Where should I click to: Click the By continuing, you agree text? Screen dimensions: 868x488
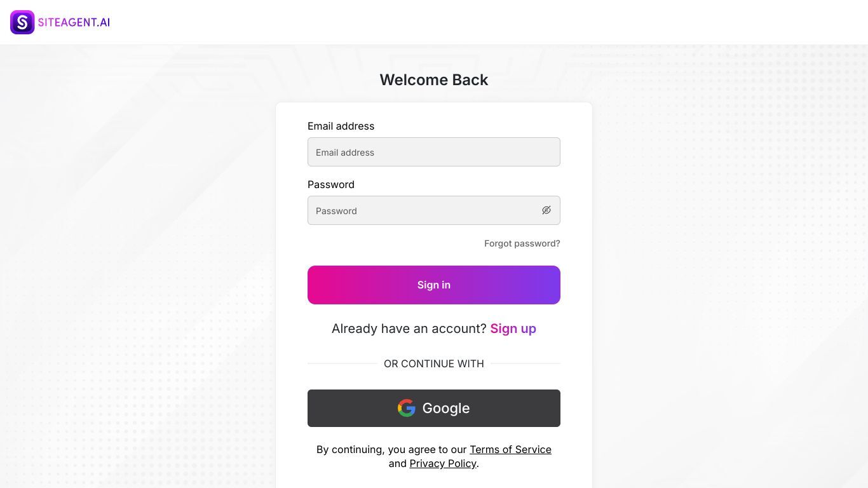(x=391, y=449)
